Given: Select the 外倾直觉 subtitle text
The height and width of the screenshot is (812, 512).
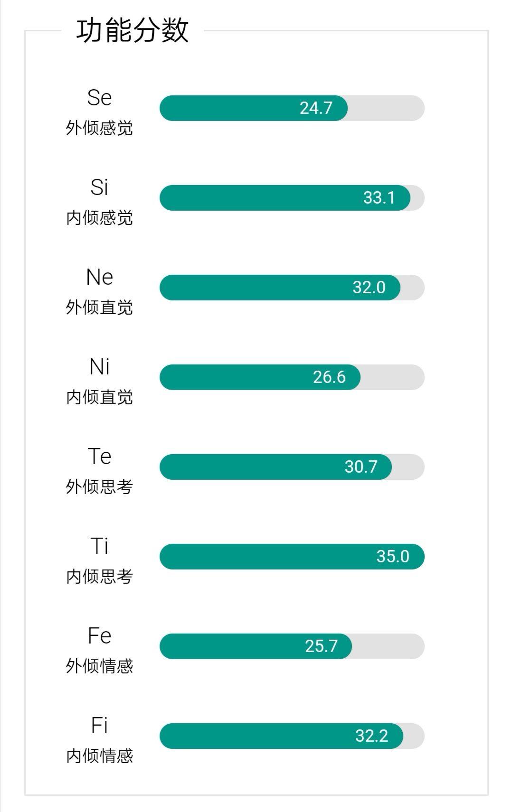Looking at the screenshot, I should point(99,308).
